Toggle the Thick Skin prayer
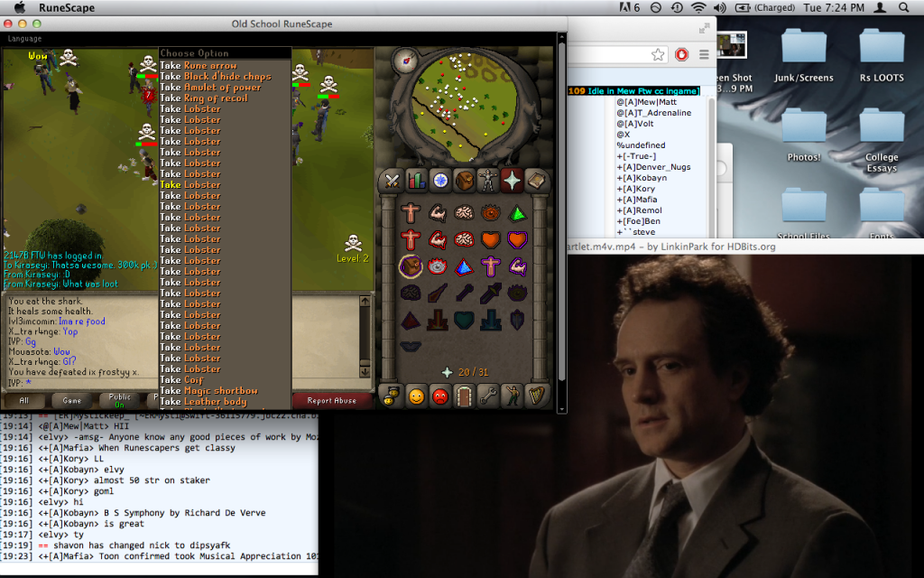Viewport: 924px width, 578px height. 411,214
